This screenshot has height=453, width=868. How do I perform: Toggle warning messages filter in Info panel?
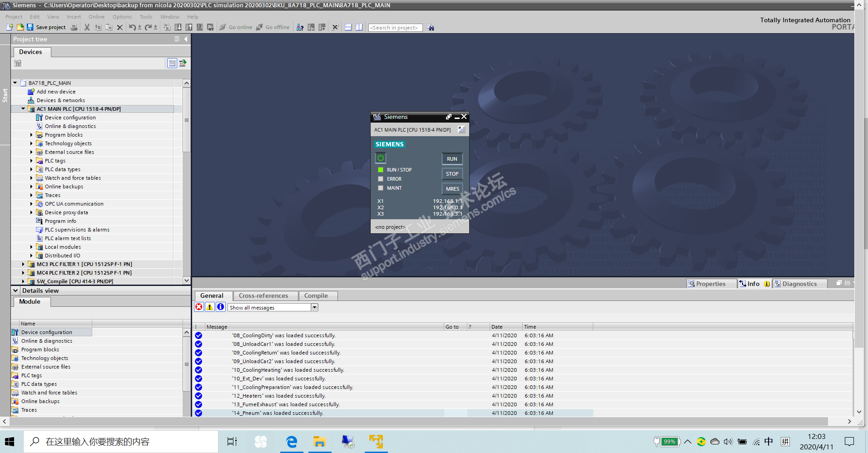point(210,307)
